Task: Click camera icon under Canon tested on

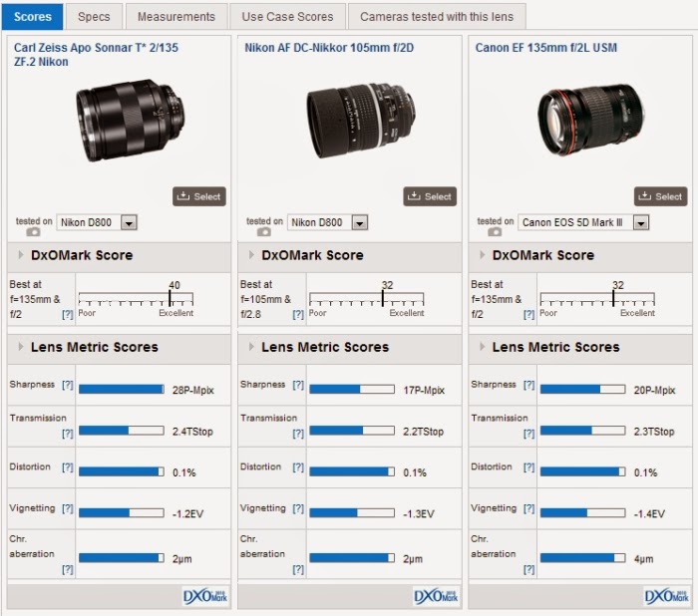Action: pyautogui.click(x=495, y=232)
